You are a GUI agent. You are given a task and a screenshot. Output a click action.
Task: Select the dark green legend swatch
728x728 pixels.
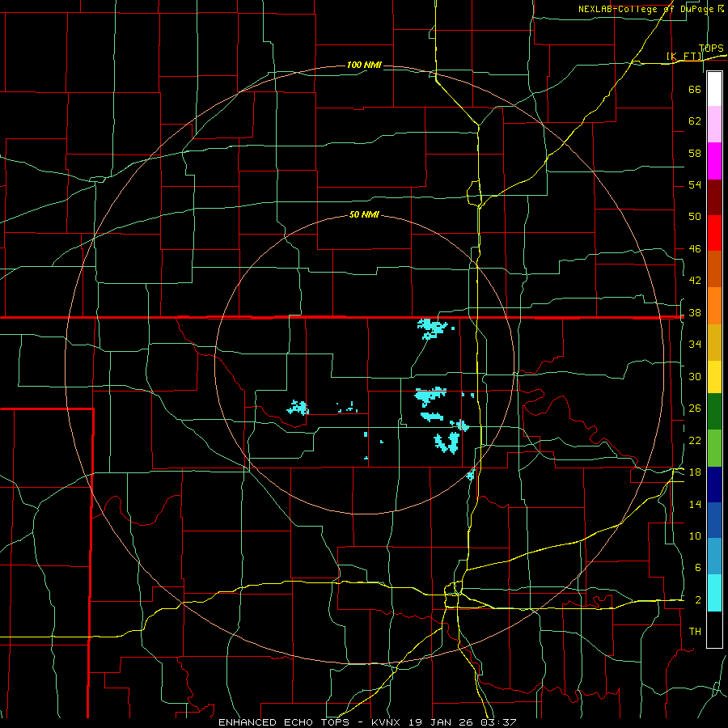[x=714, y=412]
